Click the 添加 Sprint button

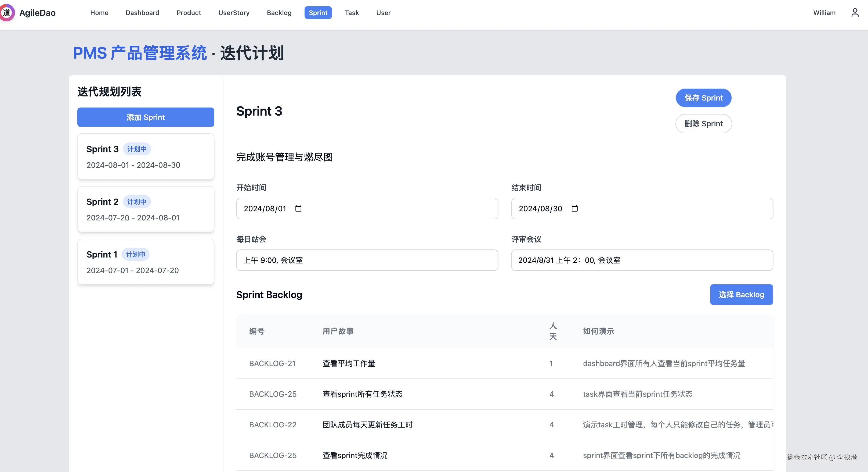(x=145, y=117)
